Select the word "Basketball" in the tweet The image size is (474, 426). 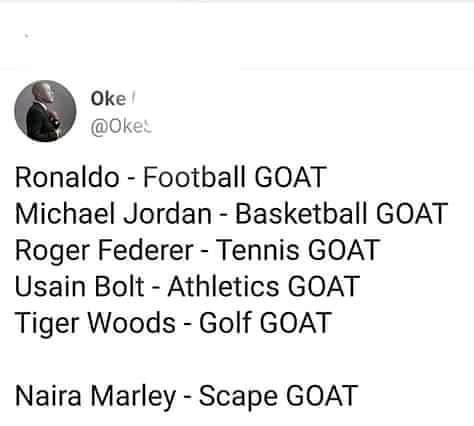302,213
